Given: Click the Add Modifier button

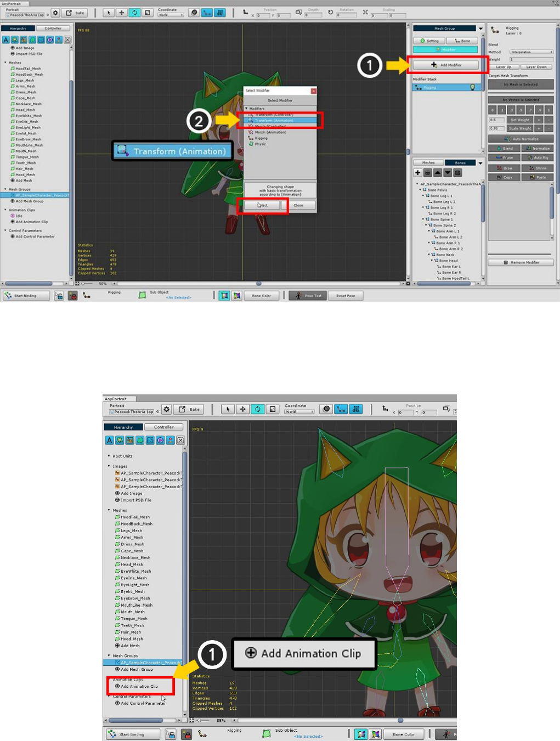Looking at the screenshot, I should [x=446, y=65].
